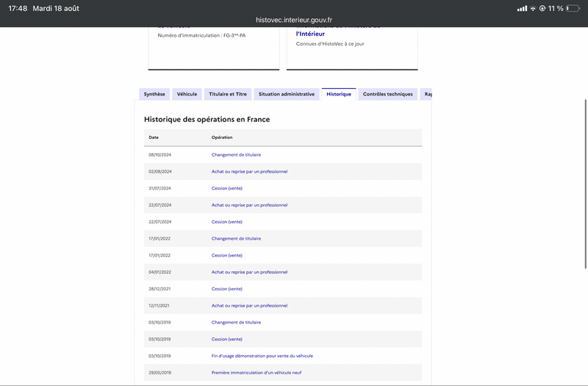Open 'Achat ou reprise par un professionnel' 22/07/2024
Viewport: 588px width, 386px height.
pos(249,205)
